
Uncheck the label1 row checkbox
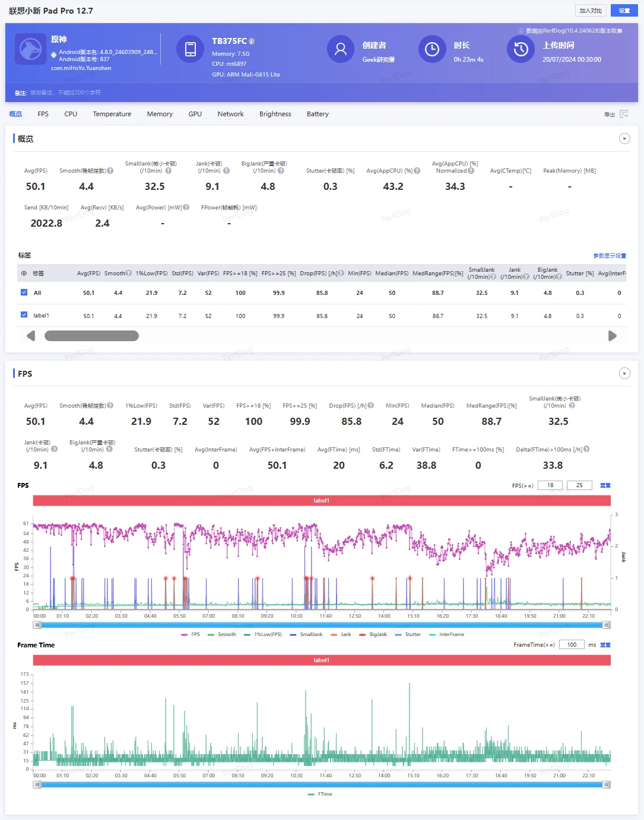(x=24, y=315)
